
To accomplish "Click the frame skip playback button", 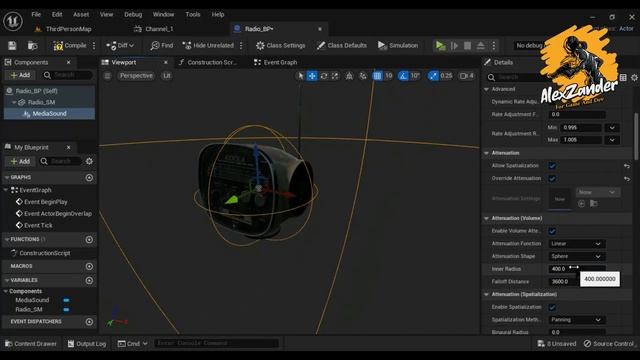I will 454,45.
